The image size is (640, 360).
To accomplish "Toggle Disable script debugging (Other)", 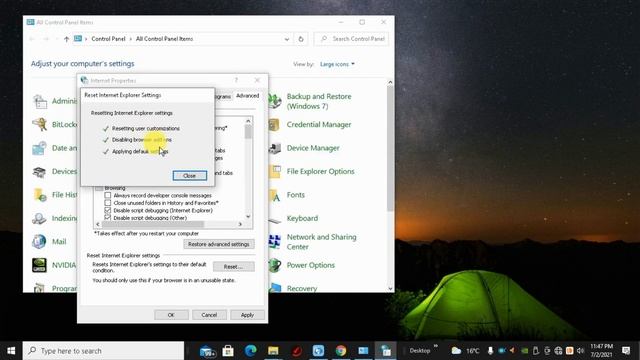I will pyautogui.click(x=108, y=218).
